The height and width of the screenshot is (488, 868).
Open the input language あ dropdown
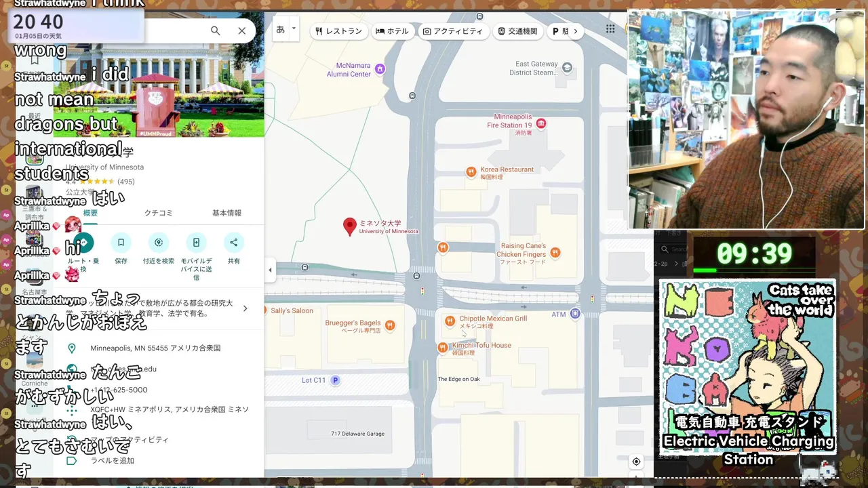click(x=285, y=29)
